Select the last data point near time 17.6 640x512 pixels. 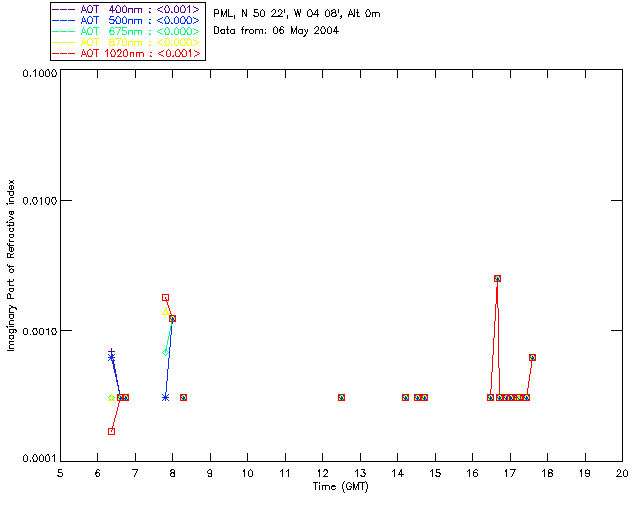click(x=532, y=357)
